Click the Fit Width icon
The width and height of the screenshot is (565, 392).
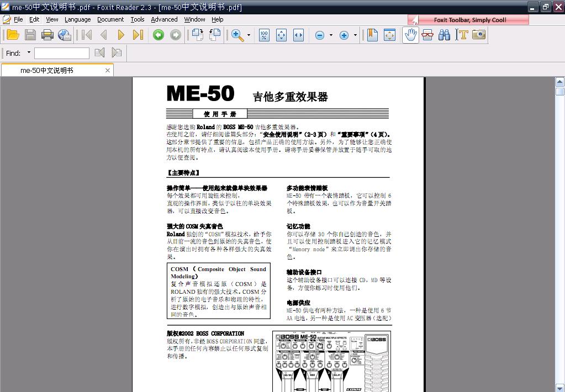click(x=298, y=35)
